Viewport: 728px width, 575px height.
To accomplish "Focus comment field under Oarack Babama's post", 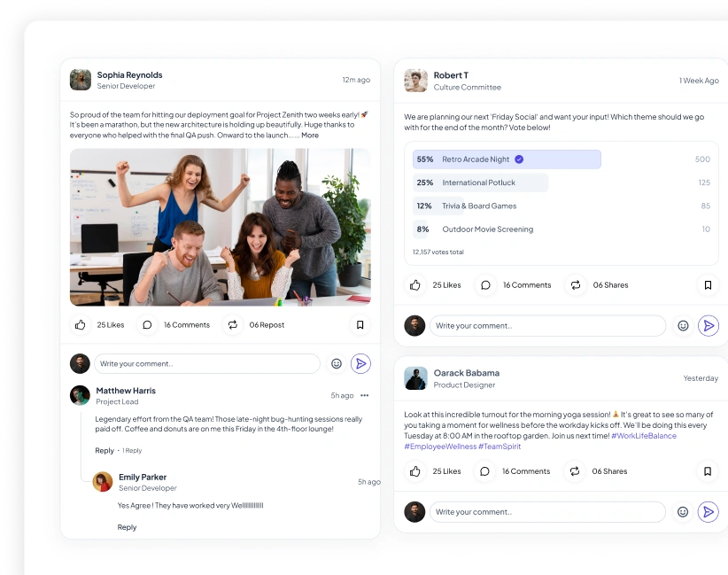I will pyautogui.click(x=548, y=512).
